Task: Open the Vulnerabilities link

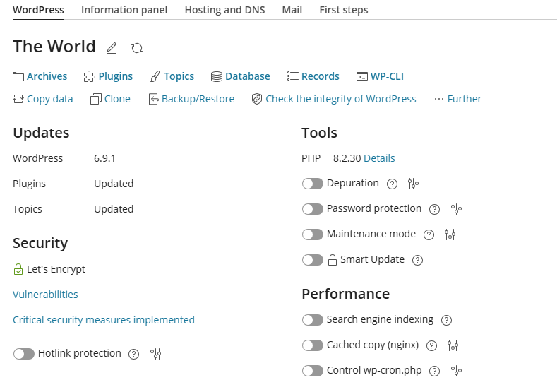Action: [45, 295]
